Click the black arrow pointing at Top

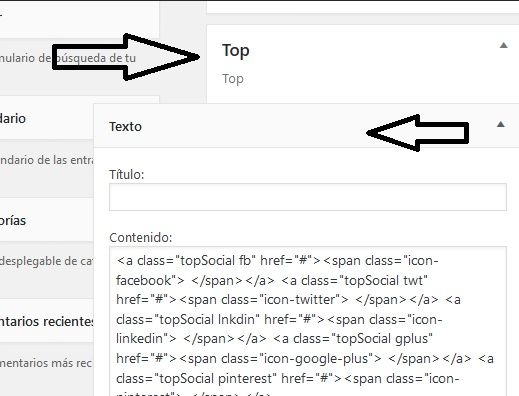tap(126, 57)
